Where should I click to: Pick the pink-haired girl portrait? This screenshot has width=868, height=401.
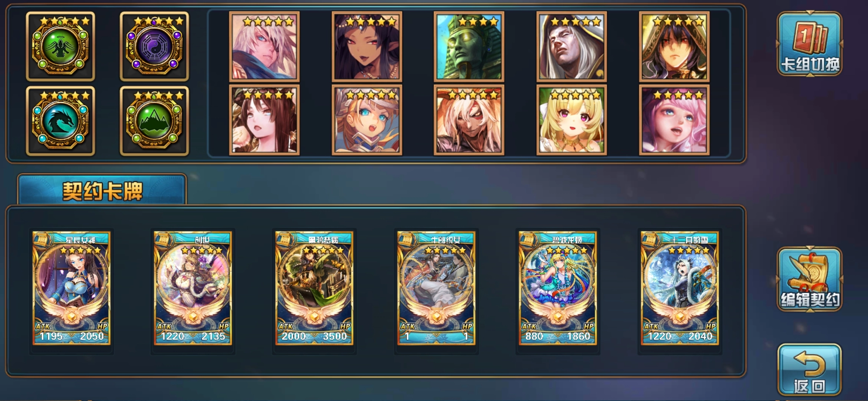tap(674, 120)
